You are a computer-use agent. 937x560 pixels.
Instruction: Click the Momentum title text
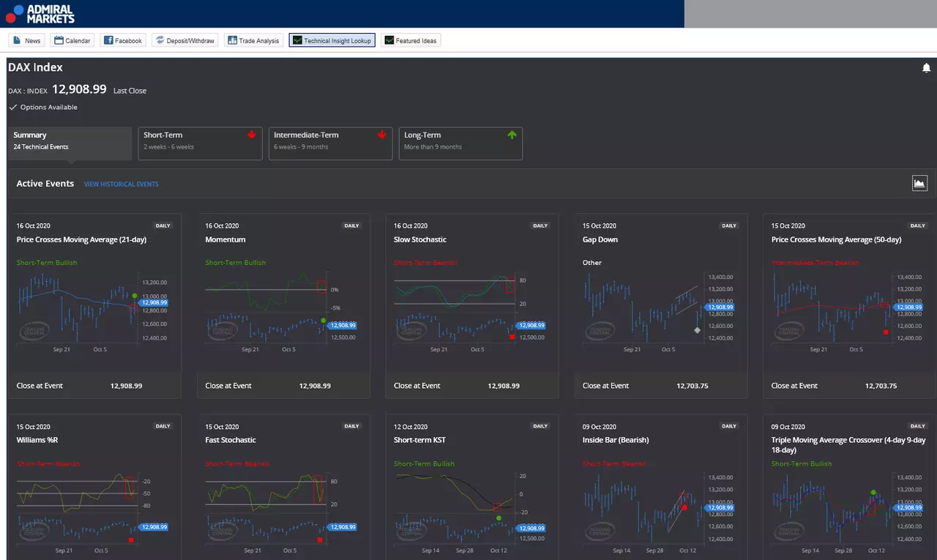225,239
